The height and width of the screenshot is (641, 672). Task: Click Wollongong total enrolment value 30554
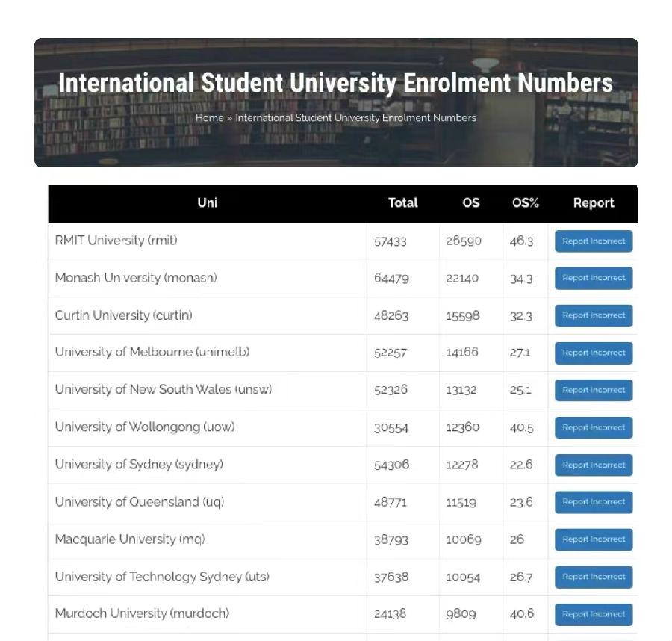[x=391, y=428]
